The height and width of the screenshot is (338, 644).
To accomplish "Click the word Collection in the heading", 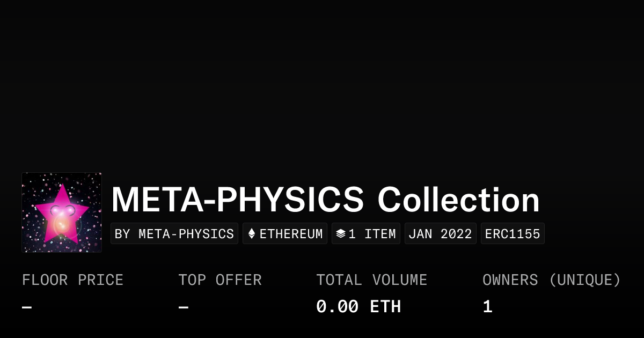I will tap(458, 200).
